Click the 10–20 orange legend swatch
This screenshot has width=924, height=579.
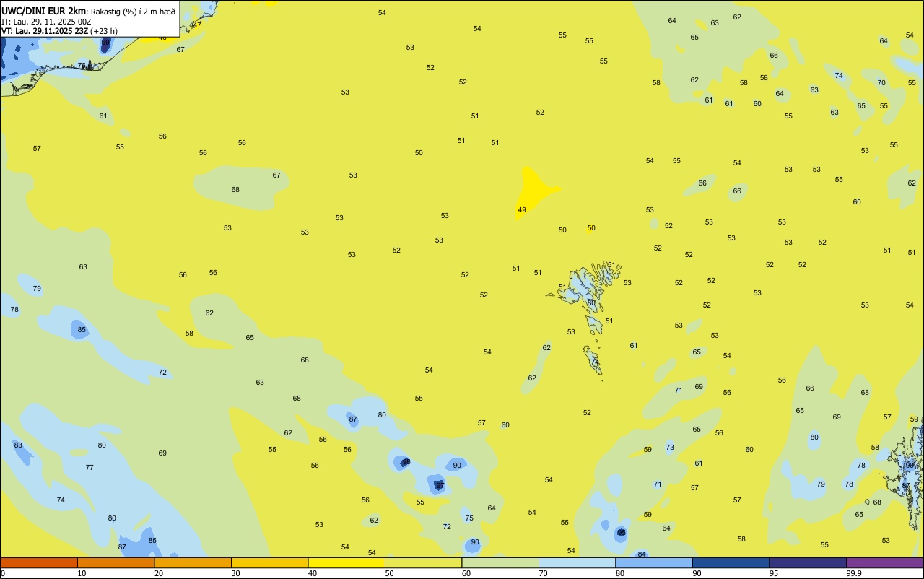pos(115,562)
